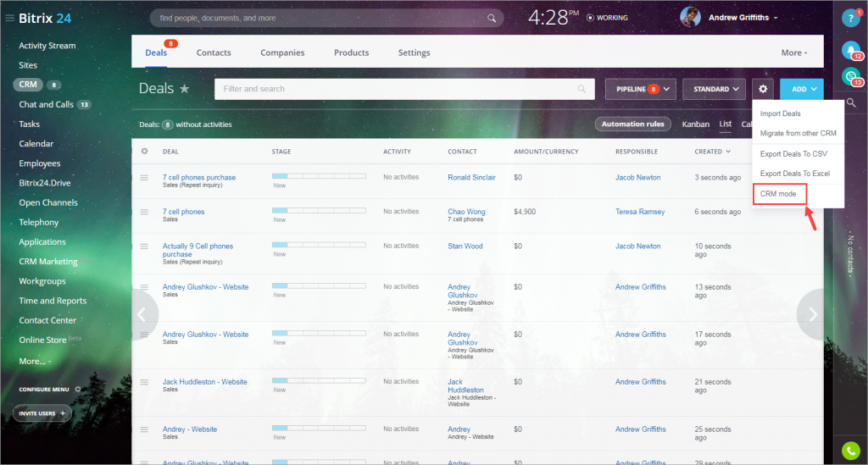Image resolution: width=868 pixels, height=465 pixels.
Task: Open the Standard view dropdown
Action: [x=715, y=89]
